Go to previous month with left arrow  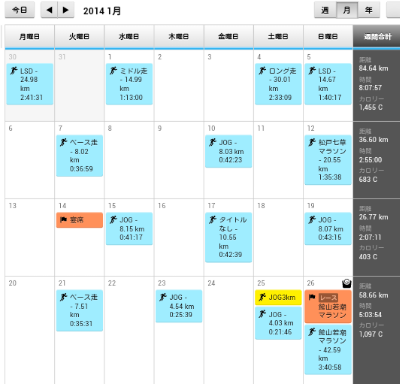(49, 10)
